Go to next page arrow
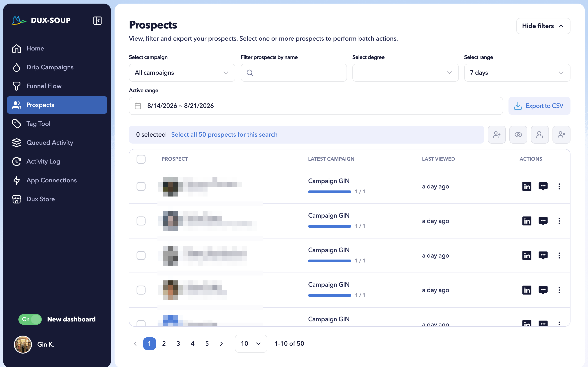Viewport: 588px width, 367px height. (x=221, y=343)
